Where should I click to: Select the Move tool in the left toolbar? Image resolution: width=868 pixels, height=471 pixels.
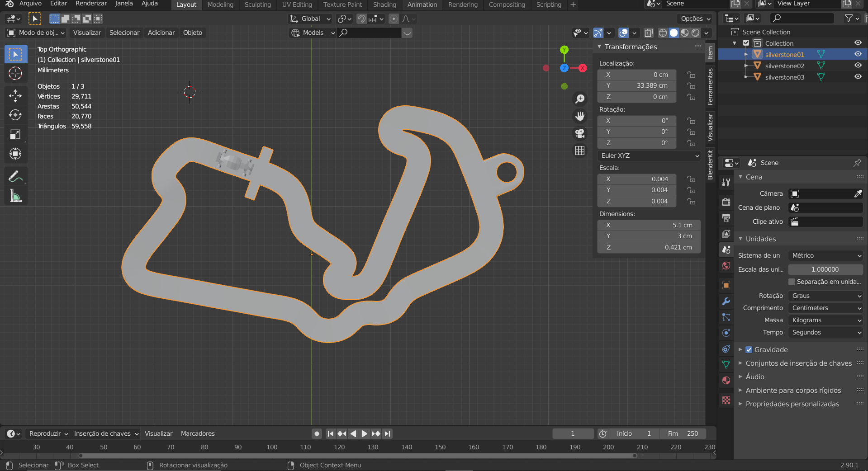[15, 95]
